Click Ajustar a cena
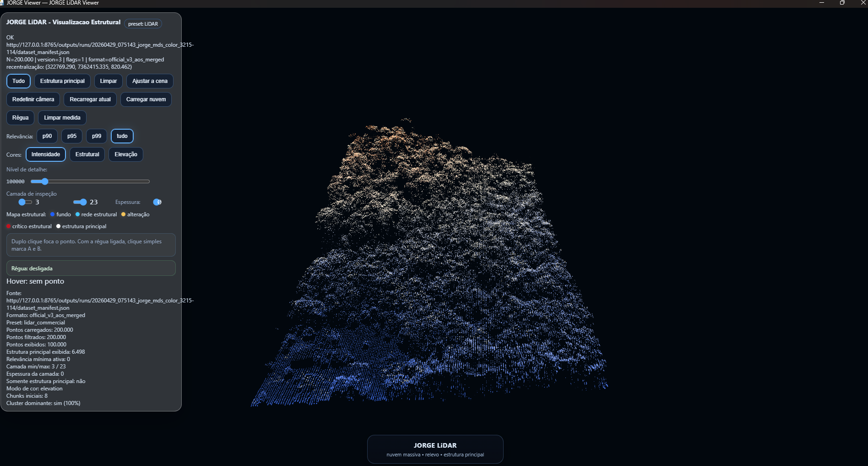The height and width of the screenshot is (466, 868). 150,81
